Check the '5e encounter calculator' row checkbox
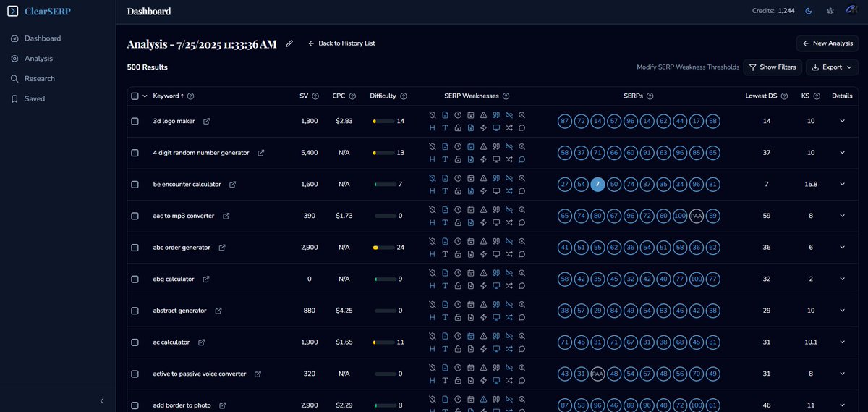 tap(135, 185)
